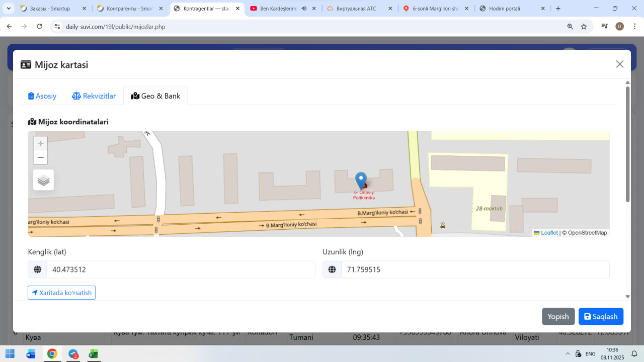644x362 pixels.
Task: Expand the system tray hidden icons
Action: pyautogui.click(x=568, y=353)
